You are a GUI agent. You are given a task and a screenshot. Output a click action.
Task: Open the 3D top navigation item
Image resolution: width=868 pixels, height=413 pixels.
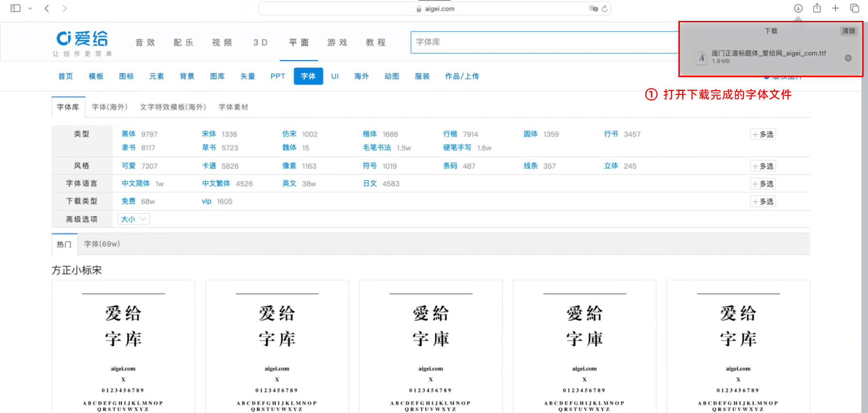tap(260, 43)
